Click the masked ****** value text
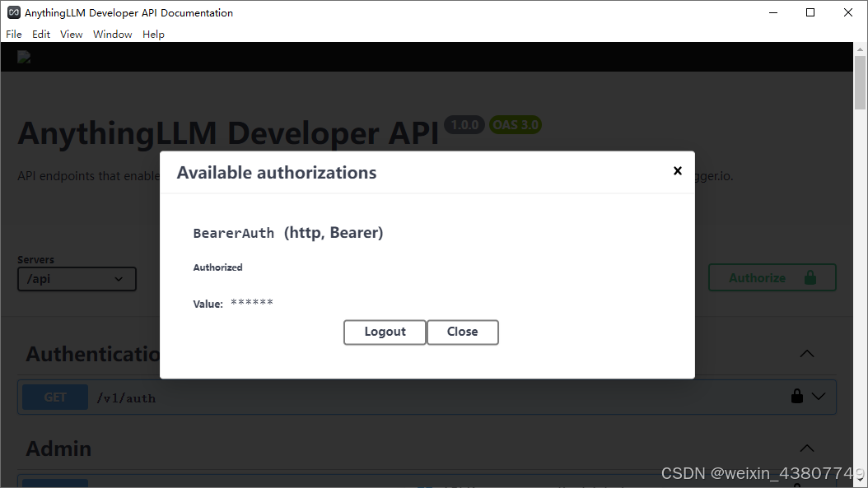This screenshot has width=868, height=488. pyautogui.click(x=252, y=303)
